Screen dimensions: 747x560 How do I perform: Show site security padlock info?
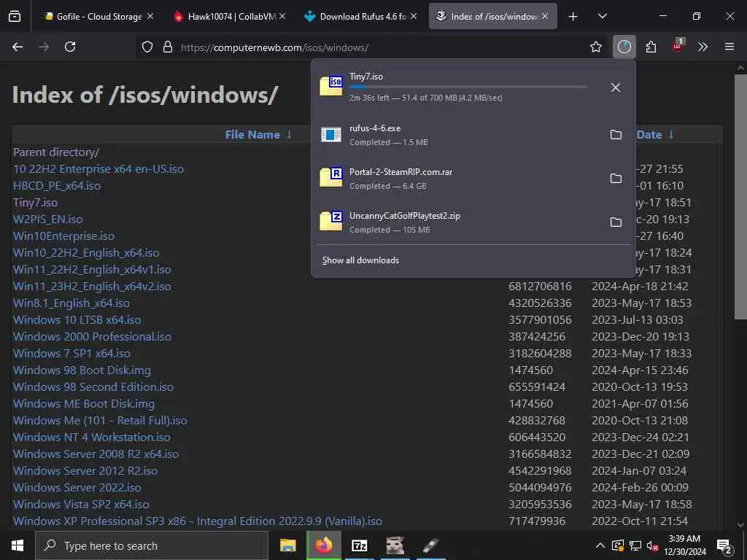click(167, 47)
